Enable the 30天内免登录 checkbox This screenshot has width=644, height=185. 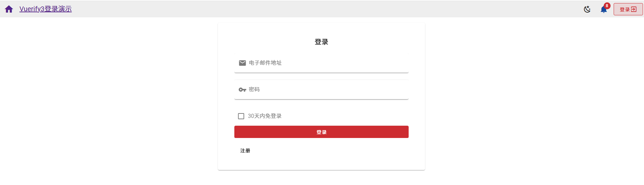pyautogui.click(x=241, y=116)
